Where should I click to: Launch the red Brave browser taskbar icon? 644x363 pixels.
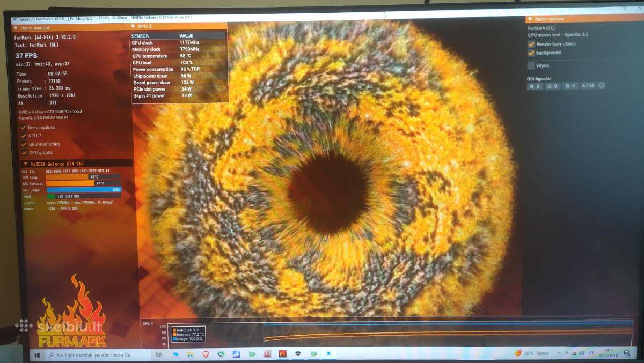click(206, 354)
